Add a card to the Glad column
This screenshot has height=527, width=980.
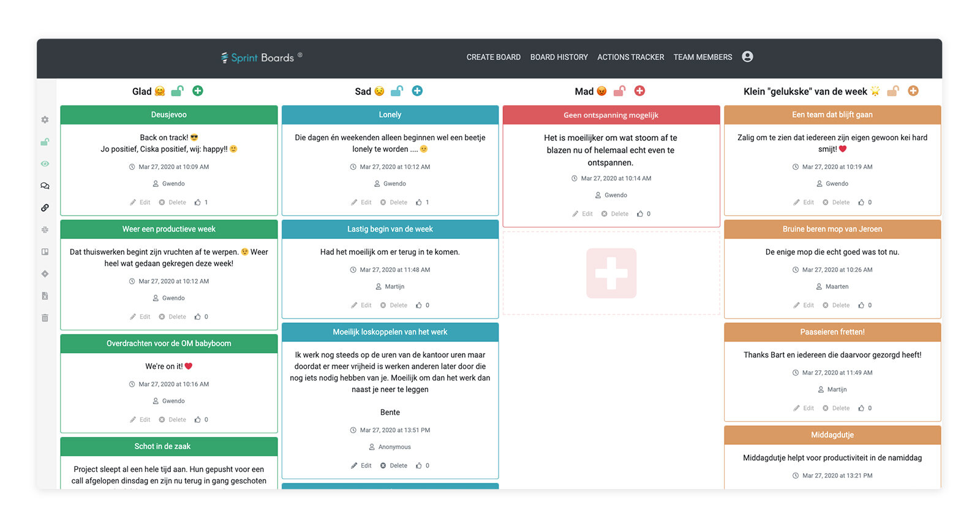[x=198, y=91]
